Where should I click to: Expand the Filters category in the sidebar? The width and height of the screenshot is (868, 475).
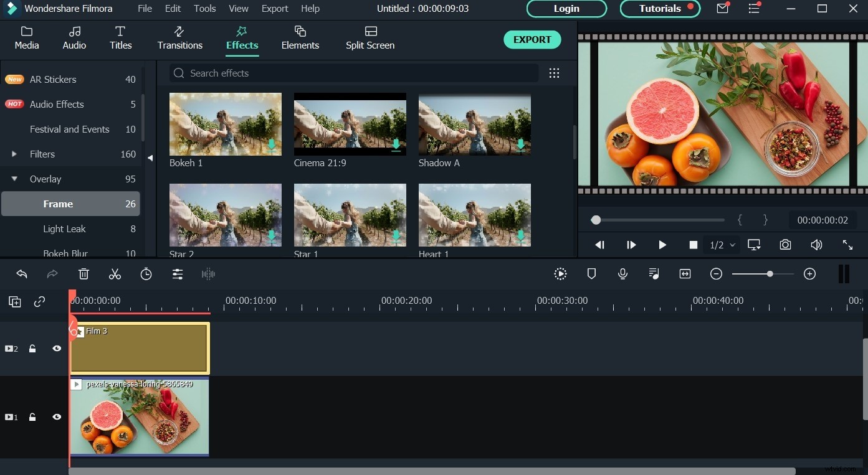(x=14, y=154)
